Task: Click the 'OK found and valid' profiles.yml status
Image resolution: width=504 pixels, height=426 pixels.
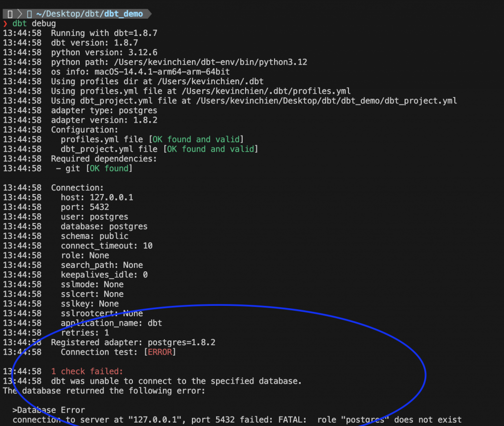Action: (196, 139)
